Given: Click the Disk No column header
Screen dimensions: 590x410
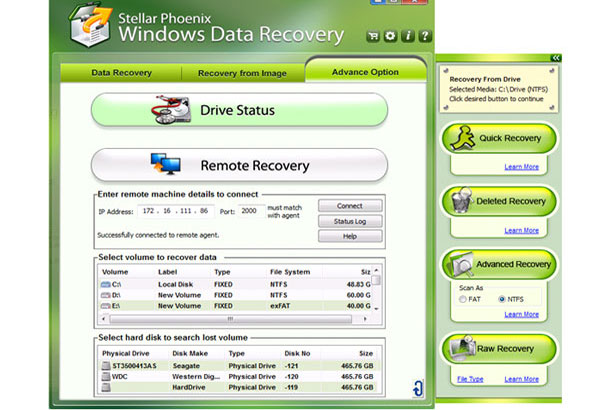Looking at the screenshot, I should pyautogui.click(x=297, y=353).
